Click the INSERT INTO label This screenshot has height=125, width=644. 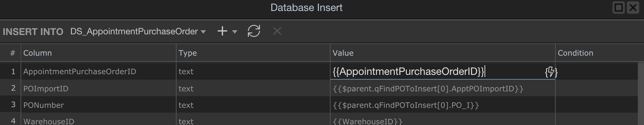pos(33,32)
